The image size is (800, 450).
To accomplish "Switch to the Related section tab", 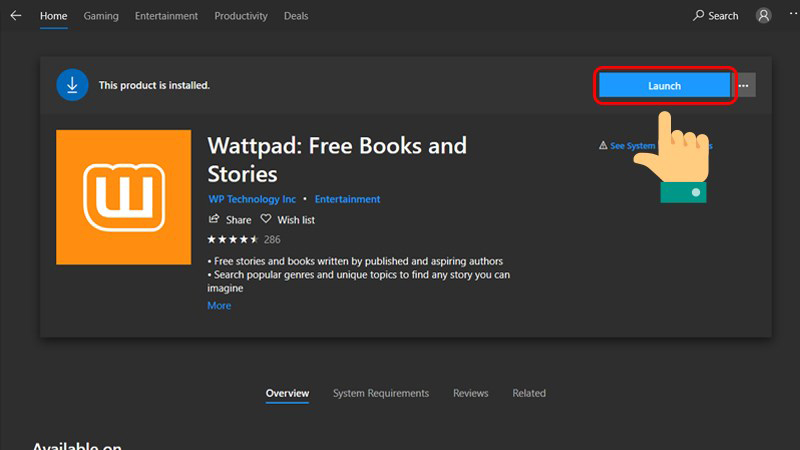I will point(529,393).
